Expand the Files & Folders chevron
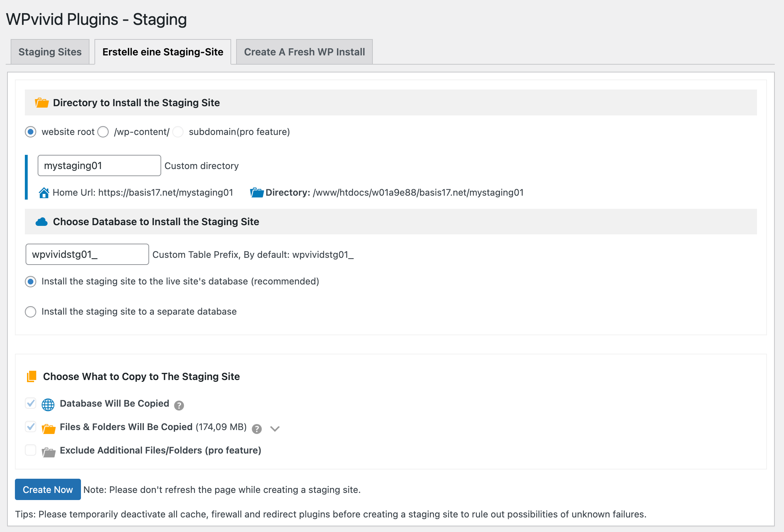 tap(275, 429)
